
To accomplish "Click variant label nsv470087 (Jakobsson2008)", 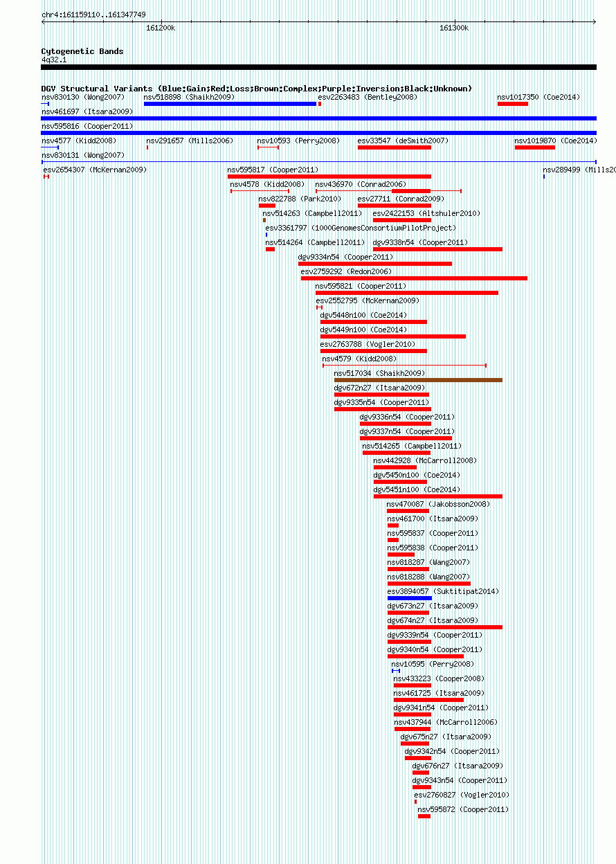I will [x=438, y=504].
